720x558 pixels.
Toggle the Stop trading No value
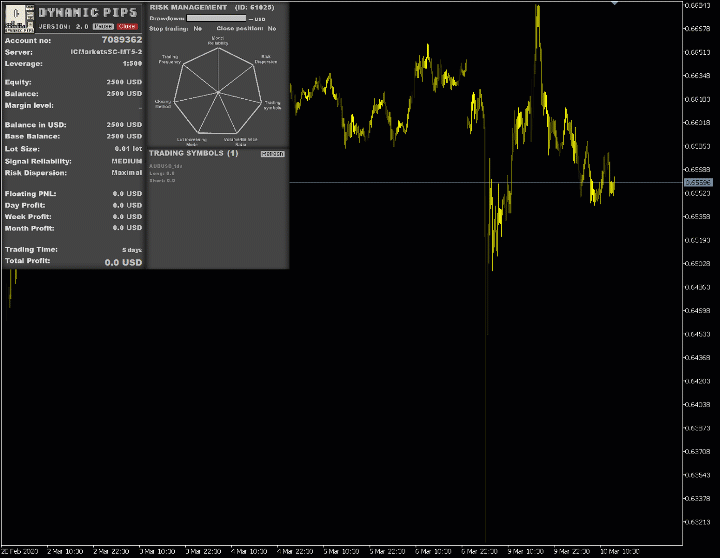coord(198,29)
